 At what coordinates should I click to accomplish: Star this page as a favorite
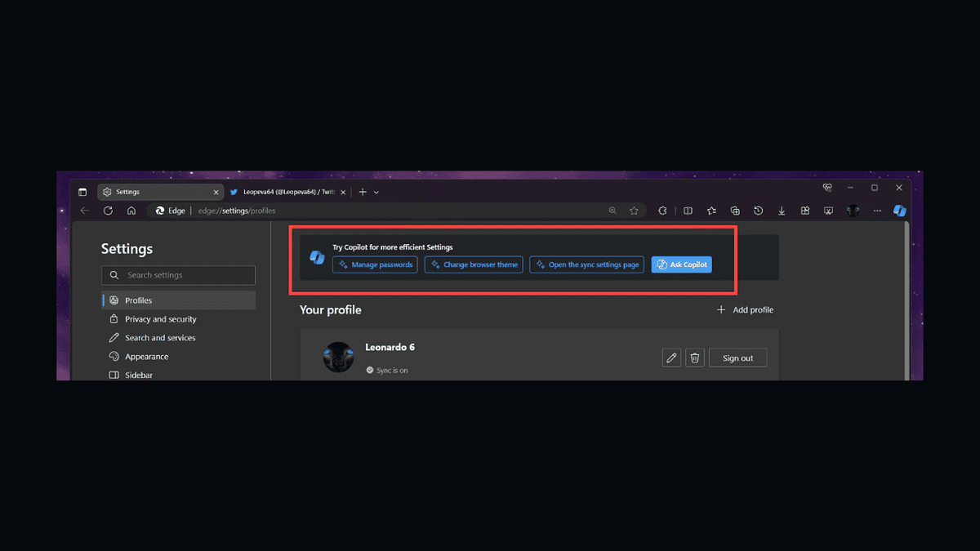634,211
